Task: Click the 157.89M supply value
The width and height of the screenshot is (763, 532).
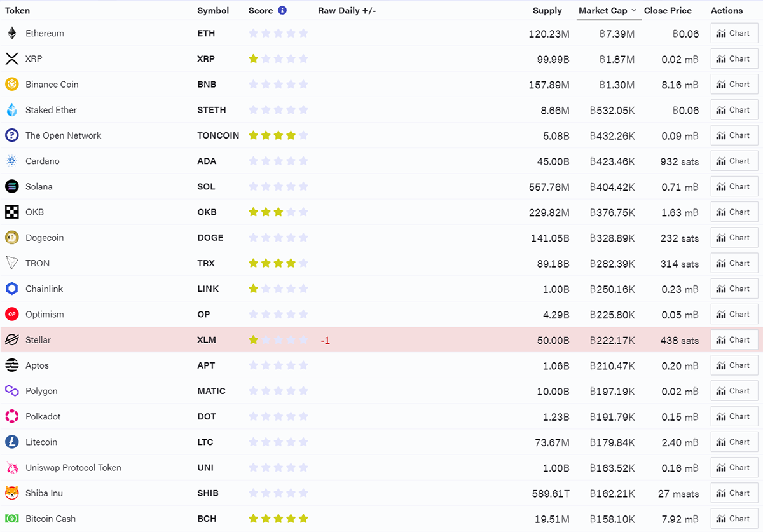Action: coord(549,85)
